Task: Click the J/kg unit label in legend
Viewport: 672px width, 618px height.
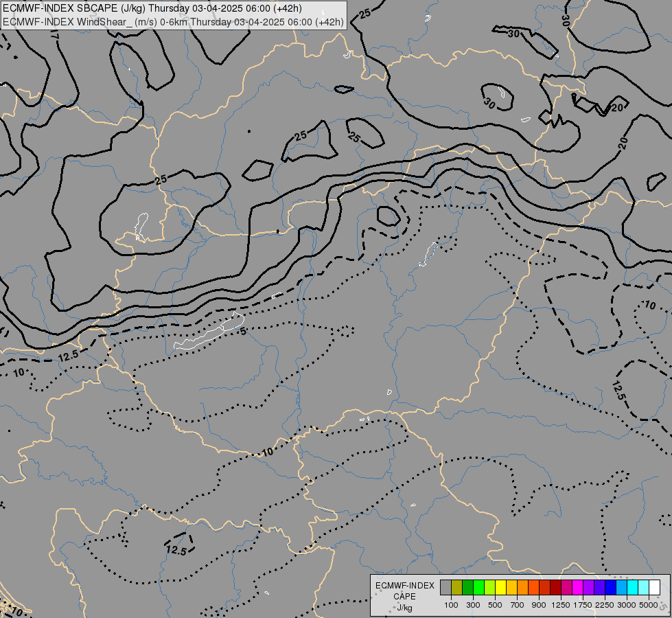Action: point(404,608)
